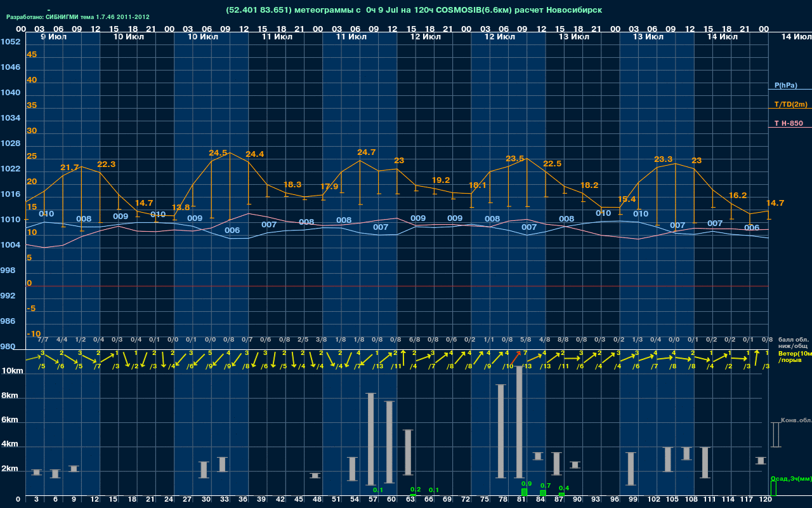The width and height of the screenshot is (812, 508).
Task: Click the 0.2 precipitation amount label
Action: [416, 490]
